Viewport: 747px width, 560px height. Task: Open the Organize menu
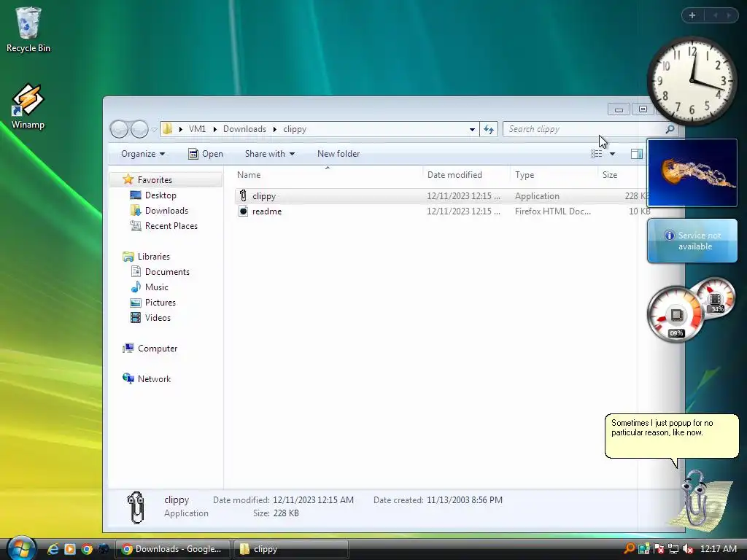coord(143,154)
